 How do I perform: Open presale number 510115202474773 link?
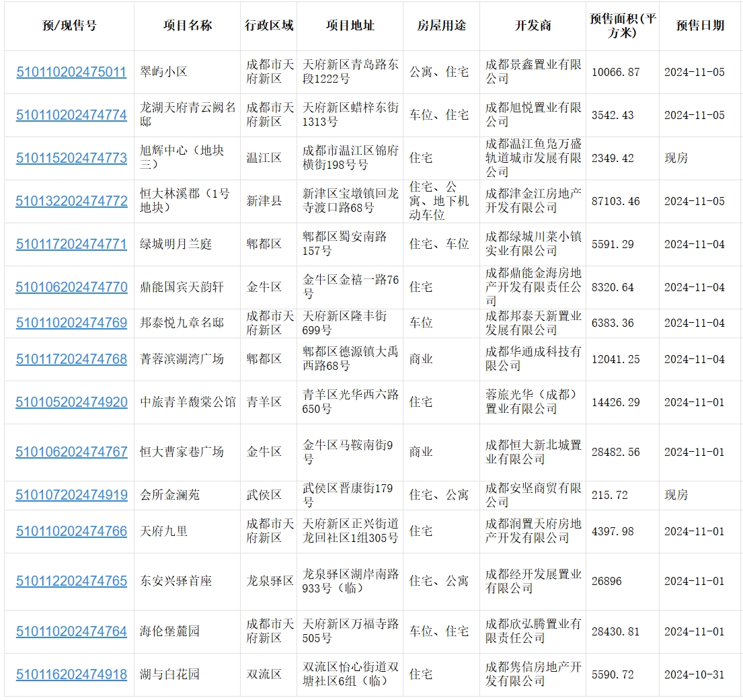point(71,158)
